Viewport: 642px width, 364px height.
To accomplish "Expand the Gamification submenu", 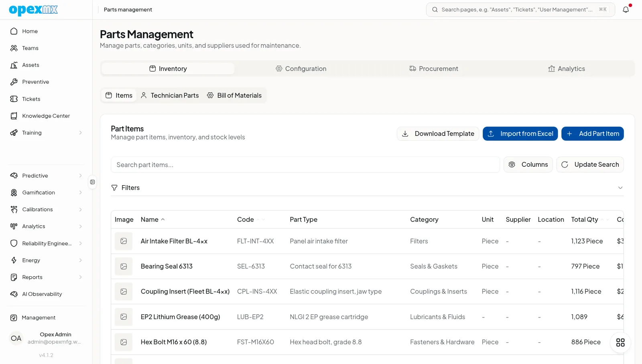I will [x=81, y=192].
